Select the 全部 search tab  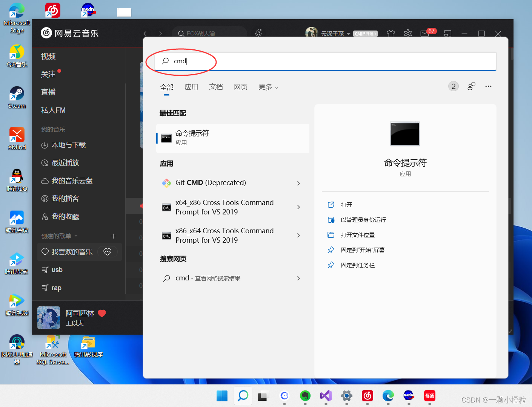166,87
